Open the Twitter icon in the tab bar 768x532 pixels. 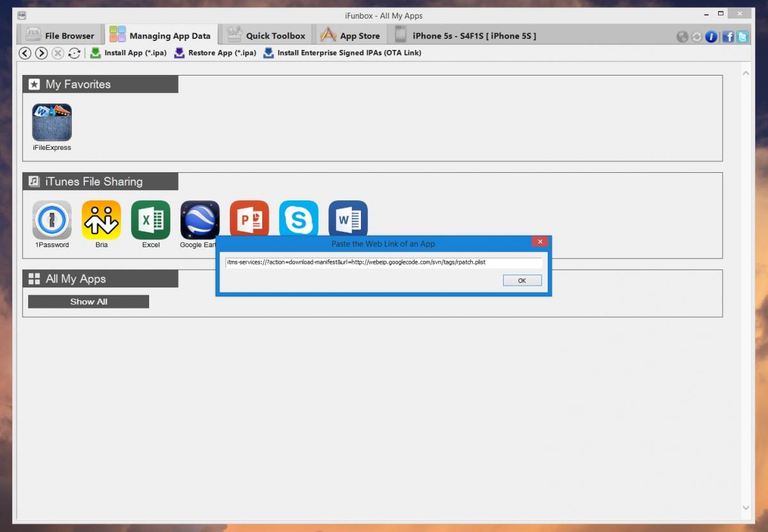pyautogui.click(x=742, y=36)
